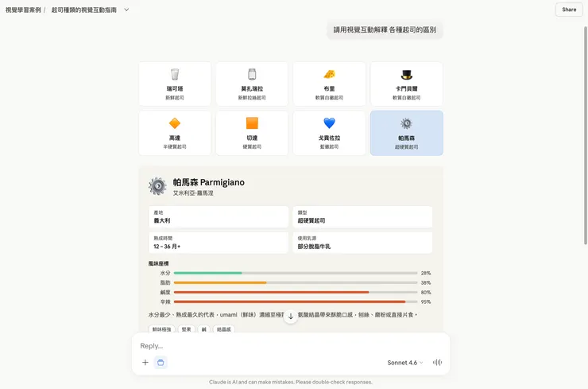Select the cheddar card with orange square icon
Image resolution: width=588 pixels, height=389 pixels.
pos(252,133)
